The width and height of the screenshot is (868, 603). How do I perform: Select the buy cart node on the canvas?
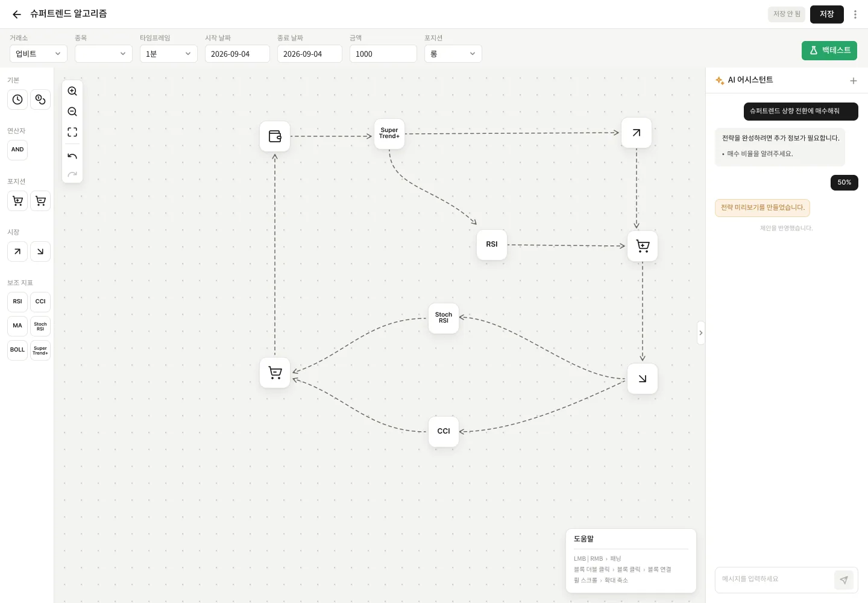643,246
